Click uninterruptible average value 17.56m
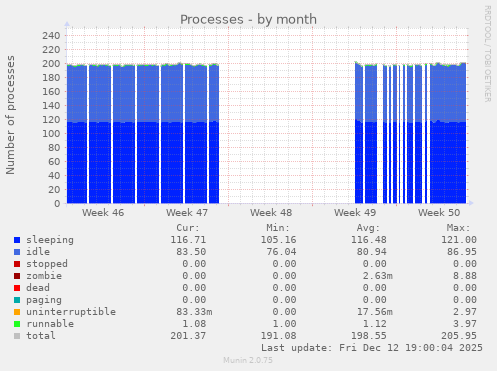The image size is (497, 371). pyautogui.click(x=375, y=312)
